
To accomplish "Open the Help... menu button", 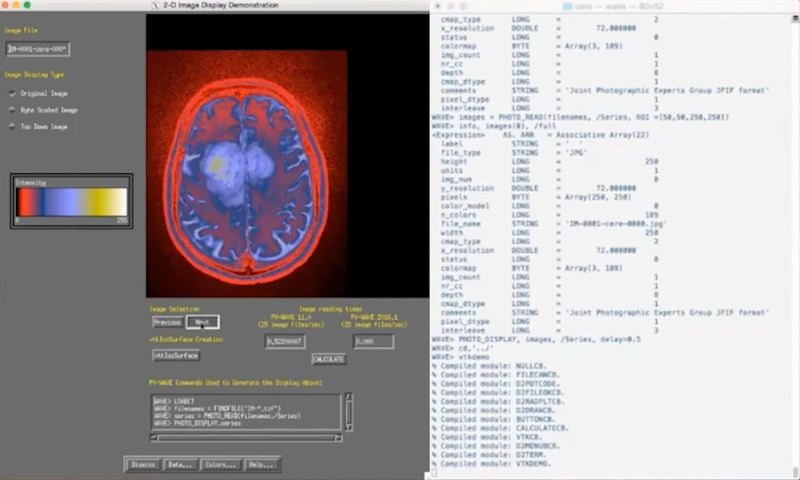I will (x=261, y=465).
